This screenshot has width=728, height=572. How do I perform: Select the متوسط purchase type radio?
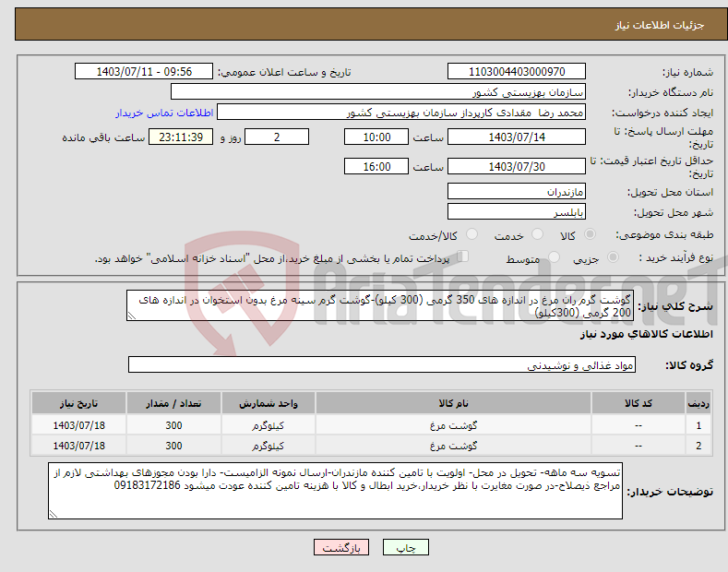554,257
